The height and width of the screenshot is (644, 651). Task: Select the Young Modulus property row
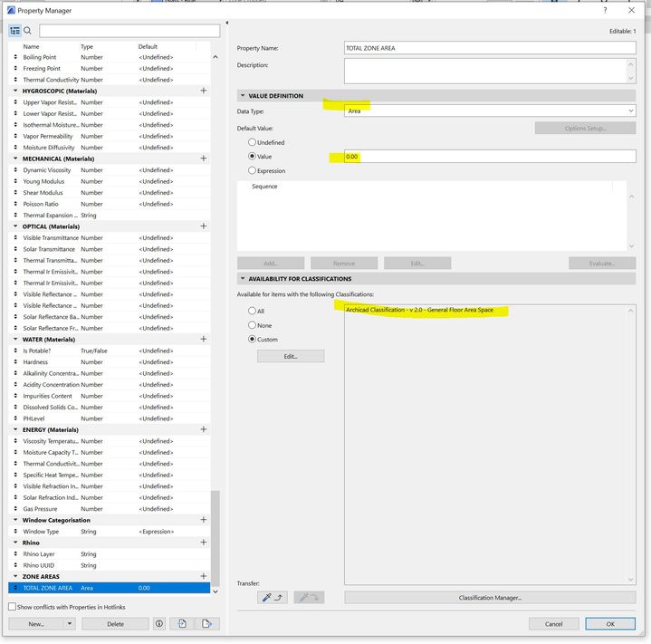(110, 181)
